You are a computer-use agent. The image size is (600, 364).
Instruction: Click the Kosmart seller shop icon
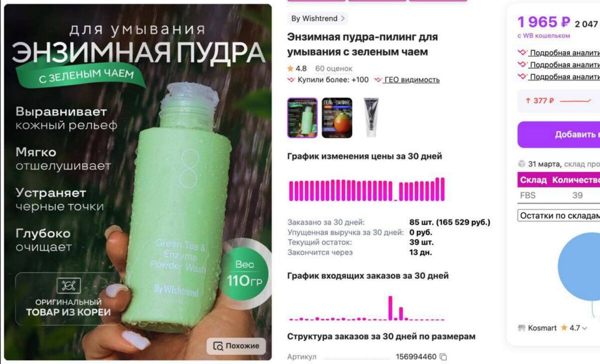click(521, 328)
